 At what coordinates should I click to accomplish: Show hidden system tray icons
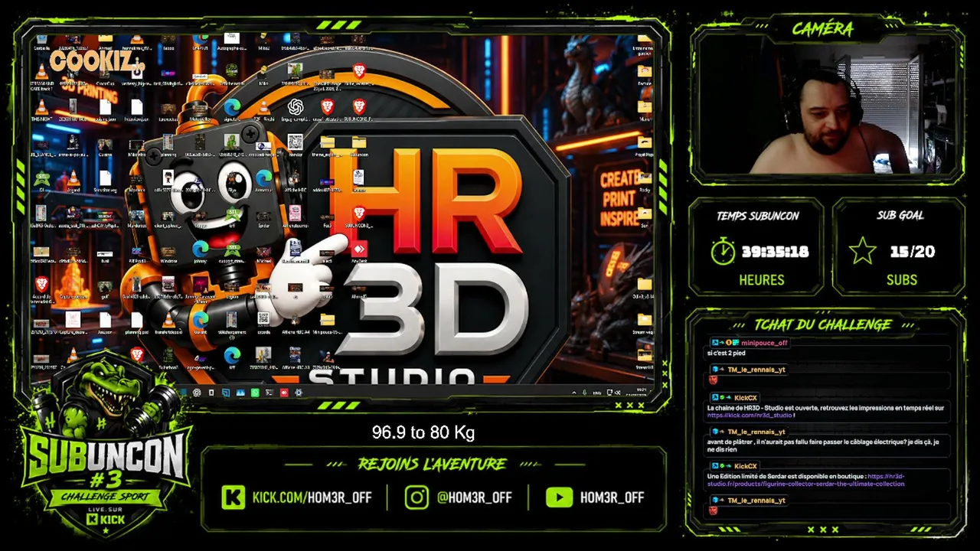pos(574,393)
